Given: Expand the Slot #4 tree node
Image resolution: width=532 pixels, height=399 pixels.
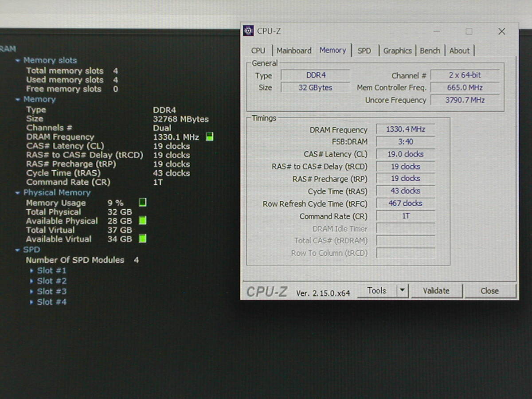Looking at the screenshot, I should tap(31, 302).
